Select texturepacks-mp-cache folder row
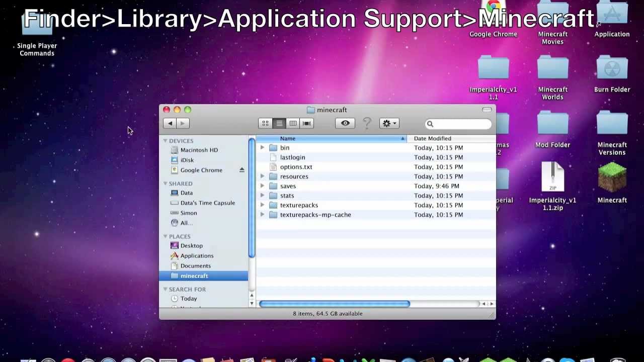 [376, 215]
